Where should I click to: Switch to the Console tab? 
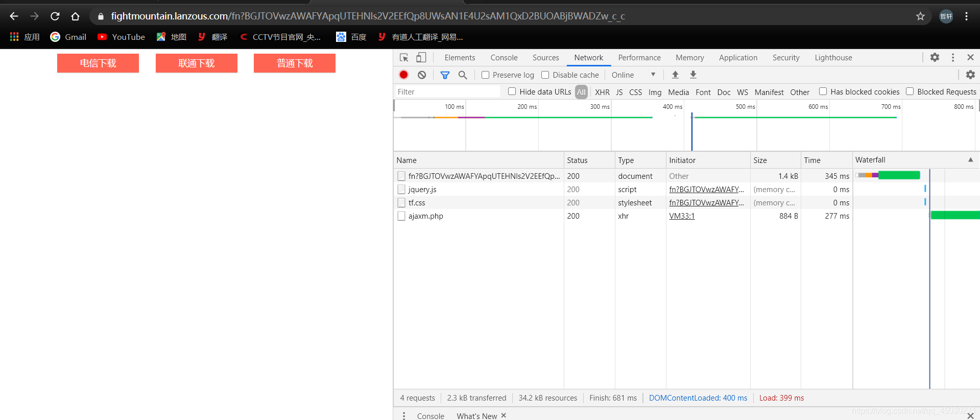(504, 58)
